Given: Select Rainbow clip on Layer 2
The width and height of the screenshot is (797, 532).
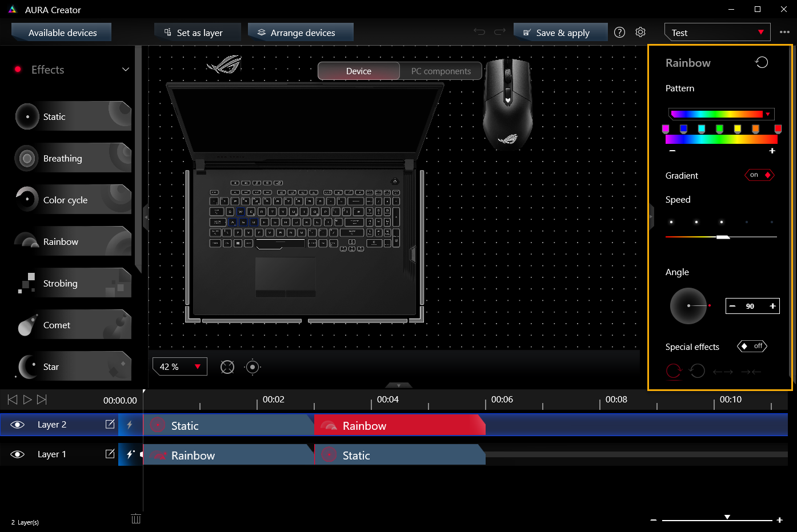Looking at the screenshot, I should 399,425.
